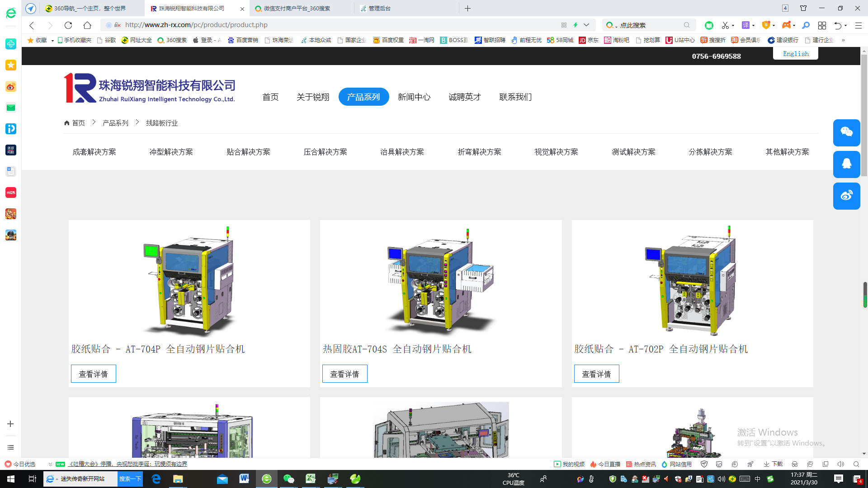The image size is (868, 488).
Task: Expand the undo close tab dropdown
Action: pos(845,25)
